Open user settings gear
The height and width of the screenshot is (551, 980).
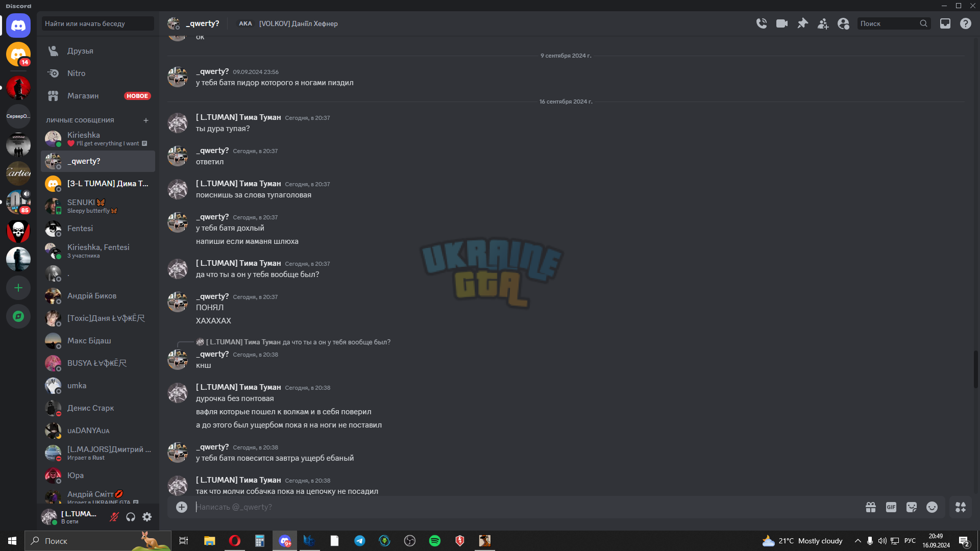tap(147, 517)
